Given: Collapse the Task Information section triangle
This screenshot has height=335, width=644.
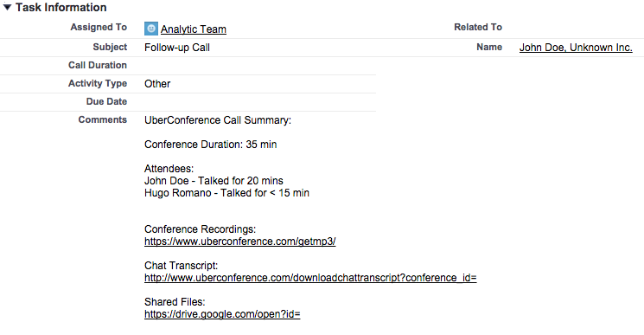Looking at the screenshot, I should pos(7,7).
